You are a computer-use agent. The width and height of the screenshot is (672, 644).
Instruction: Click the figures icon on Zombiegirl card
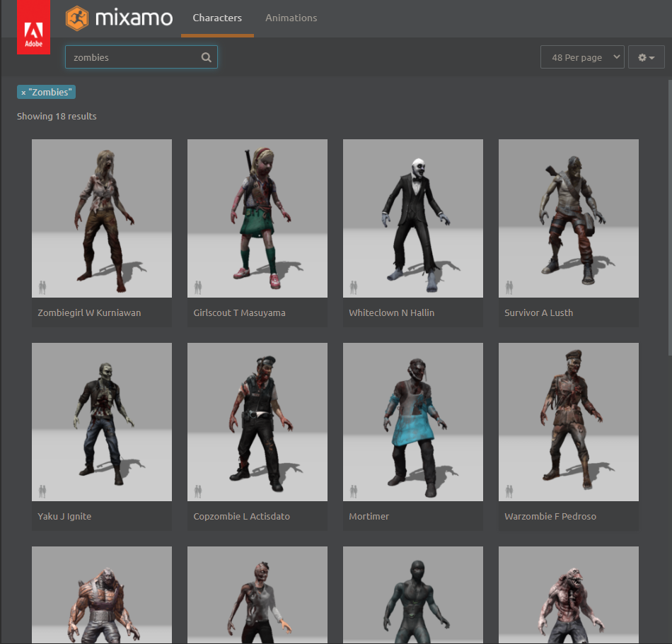click(42, 287)
